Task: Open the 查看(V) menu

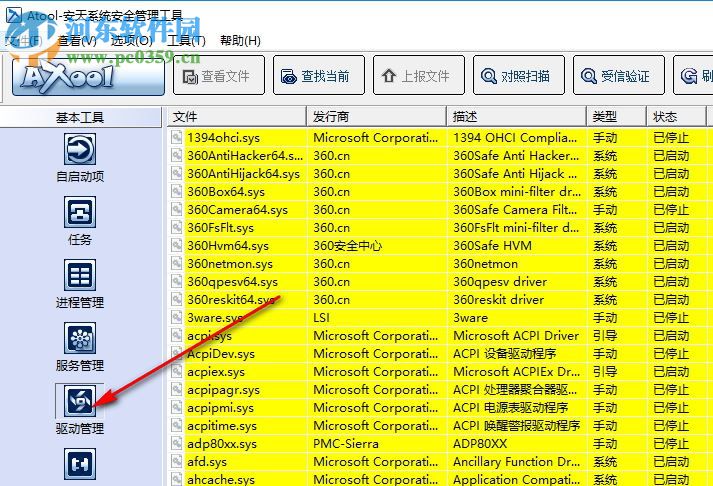Action: (77, 41)
